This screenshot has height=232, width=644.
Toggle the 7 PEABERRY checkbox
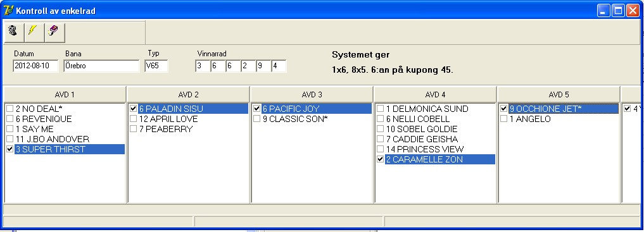coord(133,129)
